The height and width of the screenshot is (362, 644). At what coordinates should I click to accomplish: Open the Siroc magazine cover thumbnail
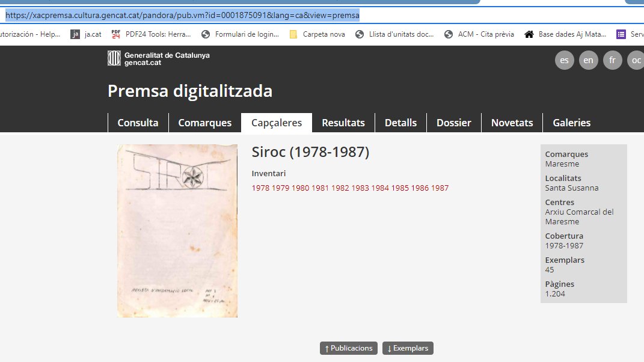(x=177, y=231)
